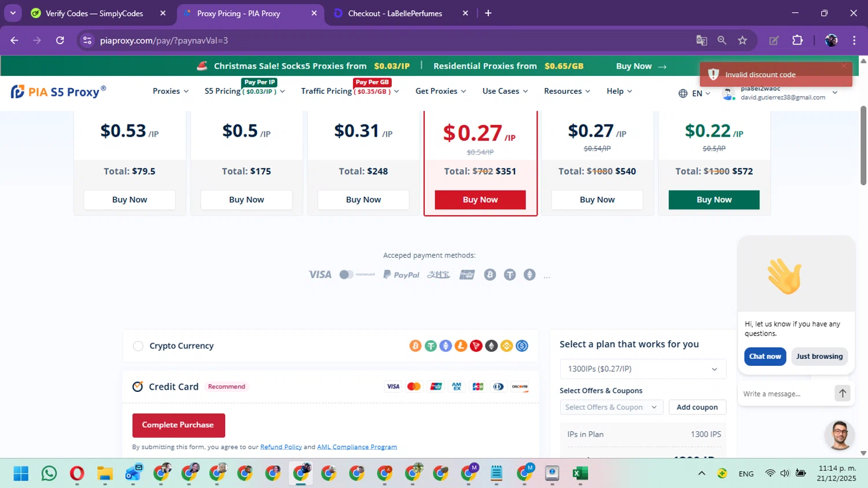Open Opera browser from the taskbar

77,474
